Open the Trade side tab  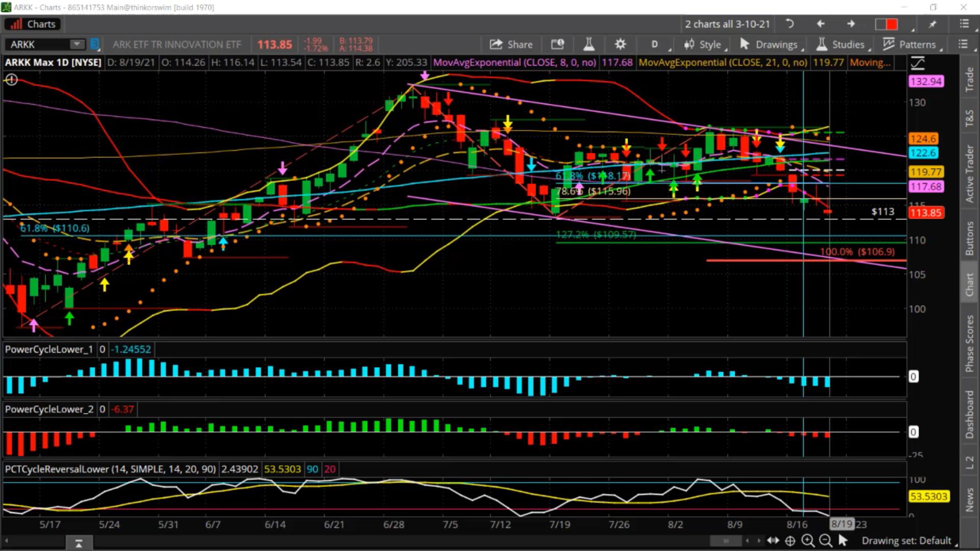(969, 80)
